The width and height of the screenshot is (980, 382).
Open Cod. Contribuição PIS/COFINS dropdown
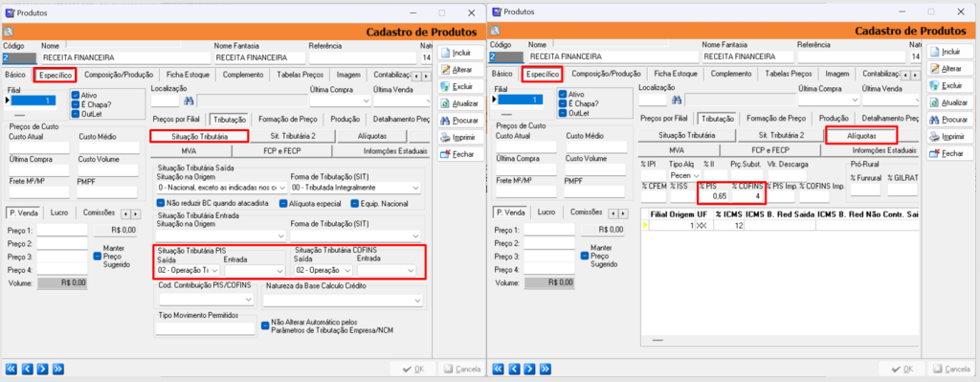(248, 301)
